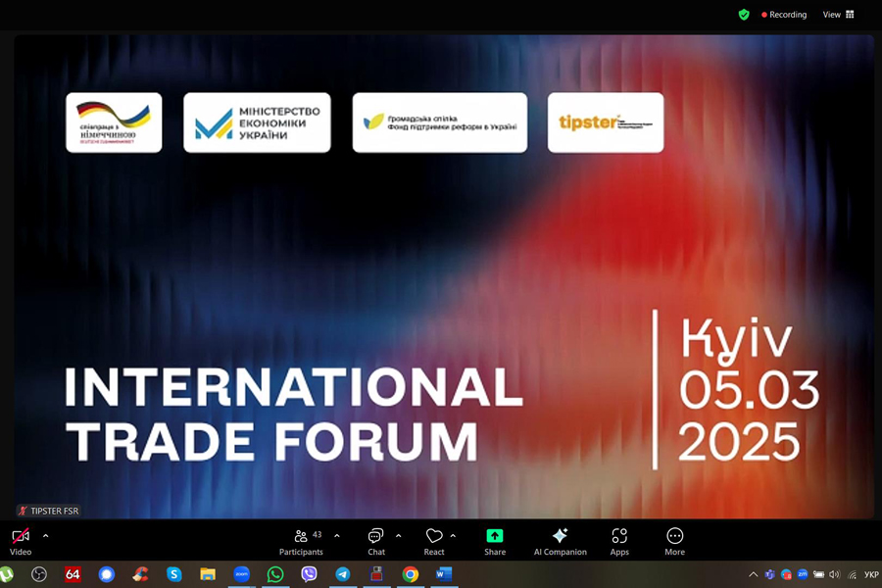Open File Explorer from the taskbar
The height and width of the screenshot is (588, 882).
[x=208, y=574]
